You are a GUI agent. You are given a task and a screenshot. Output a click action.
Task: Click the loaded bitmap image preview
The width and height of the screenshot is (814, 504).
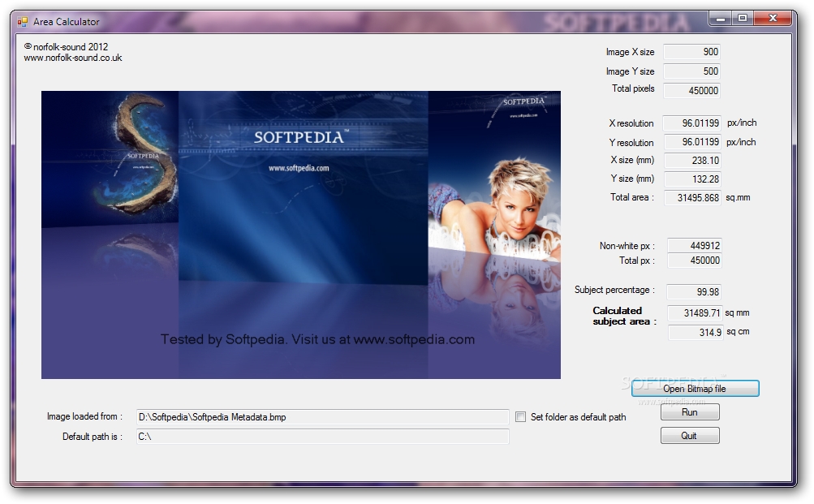pos(301,235)
